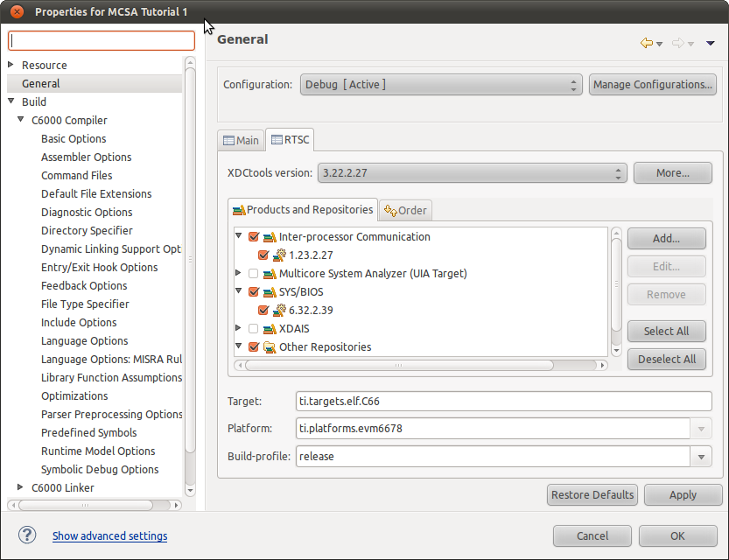Uncheck the Inter-processor Communication checkbox
This screenshot has width=729, height=560.
coord(253,236)
